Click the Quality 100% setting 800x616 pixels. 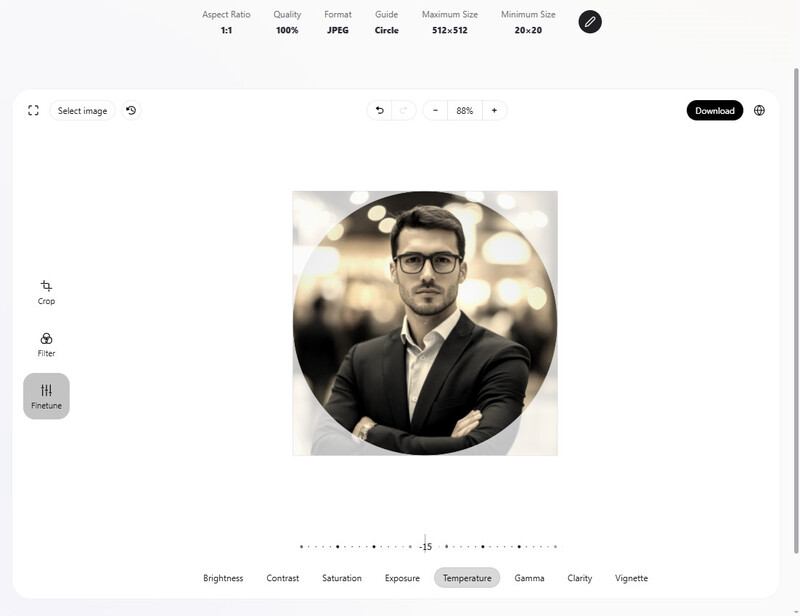pos(287,22)
